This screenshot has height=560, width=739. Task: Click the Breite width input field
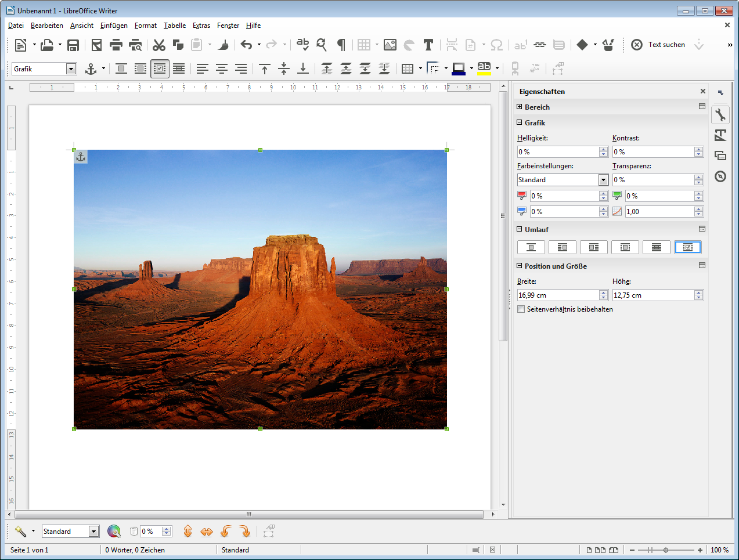click(x=557, y=295)
